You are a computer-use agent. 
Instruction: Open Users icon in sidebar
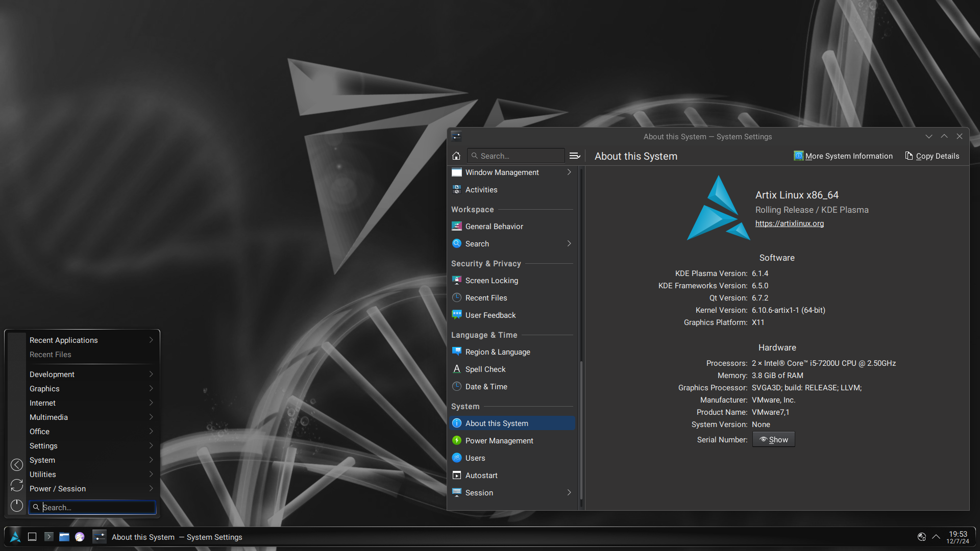tap(457, 458)
